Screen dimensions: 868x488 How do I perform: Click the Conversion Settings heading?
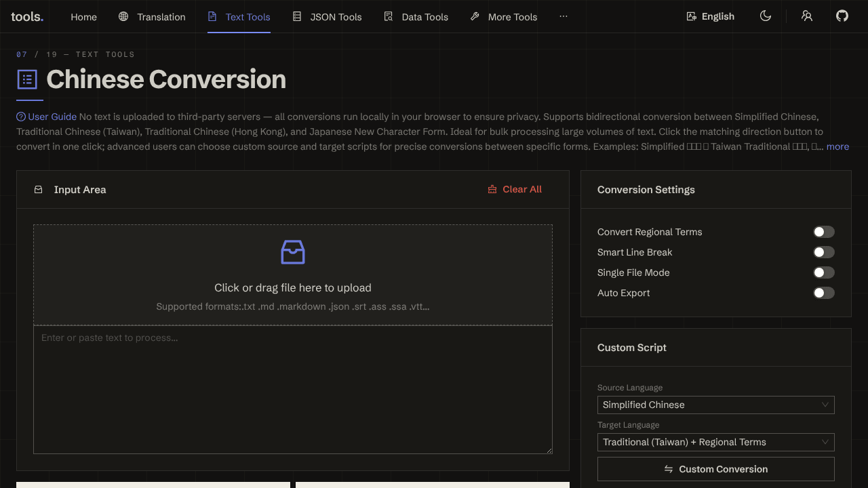point(646,190)
